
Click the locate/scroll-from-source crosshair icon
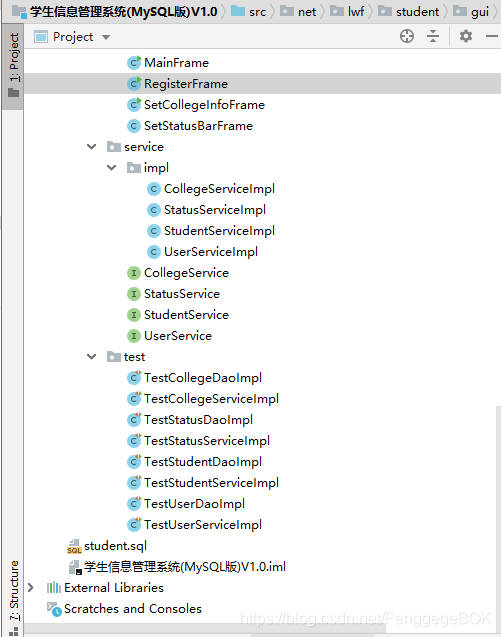[x=407, y=36]
